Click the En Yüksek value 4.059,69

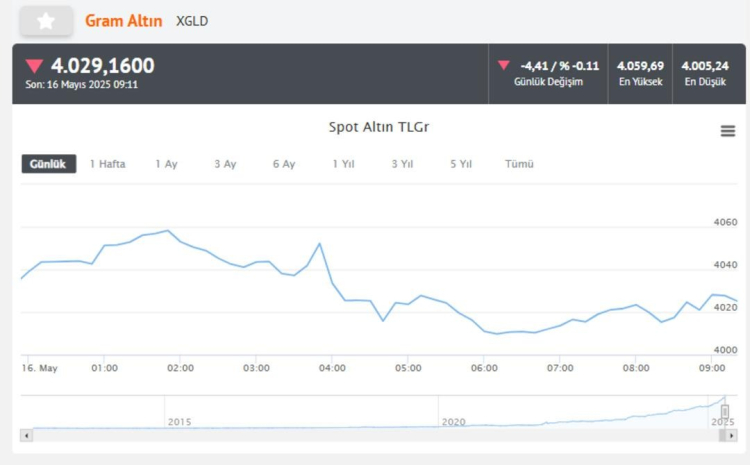coord(640,66)
